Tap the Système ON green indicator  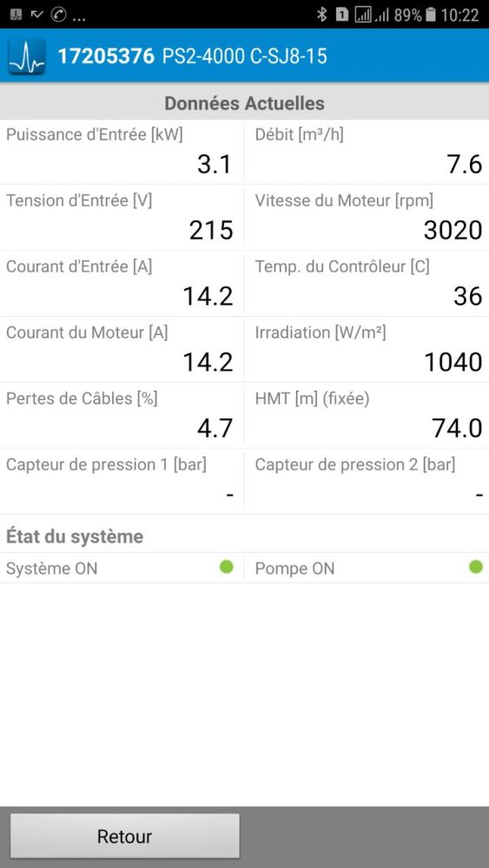point(227,567)
